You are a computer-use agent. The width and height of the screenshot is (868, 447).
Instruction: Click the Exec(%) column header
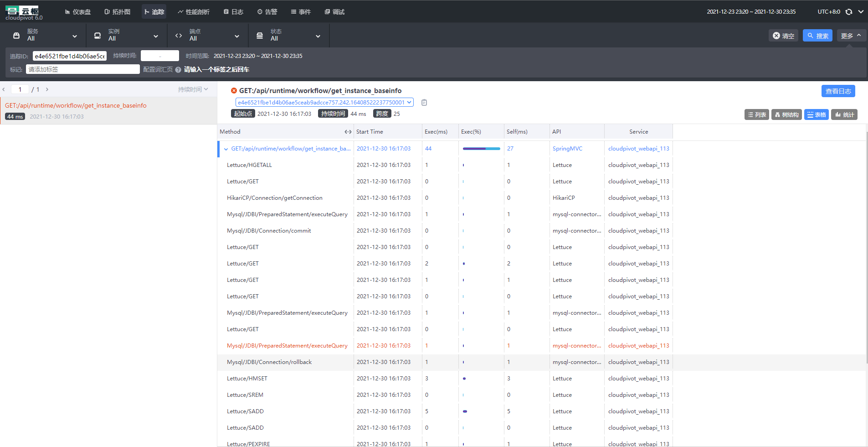[471, 132]
